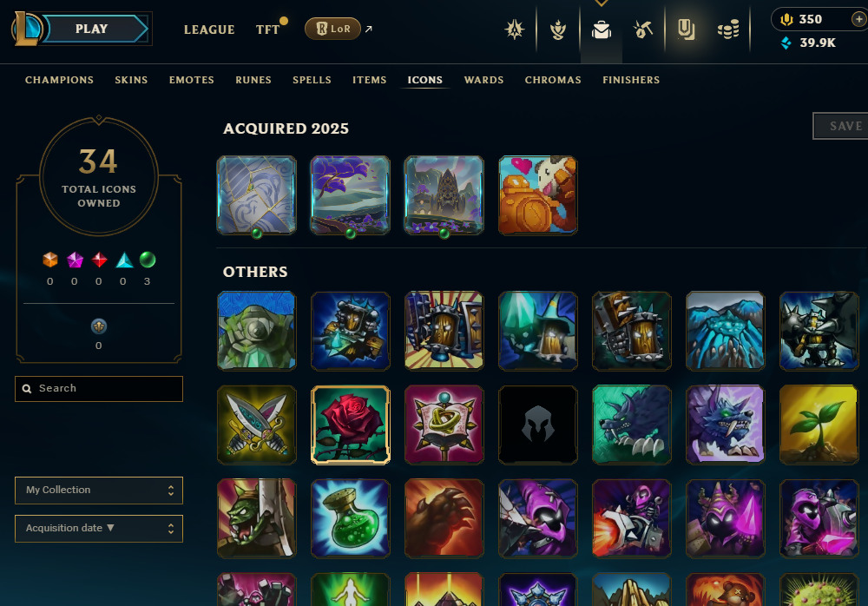Switch to the Wards tab
868x606 pixels.
483,80
